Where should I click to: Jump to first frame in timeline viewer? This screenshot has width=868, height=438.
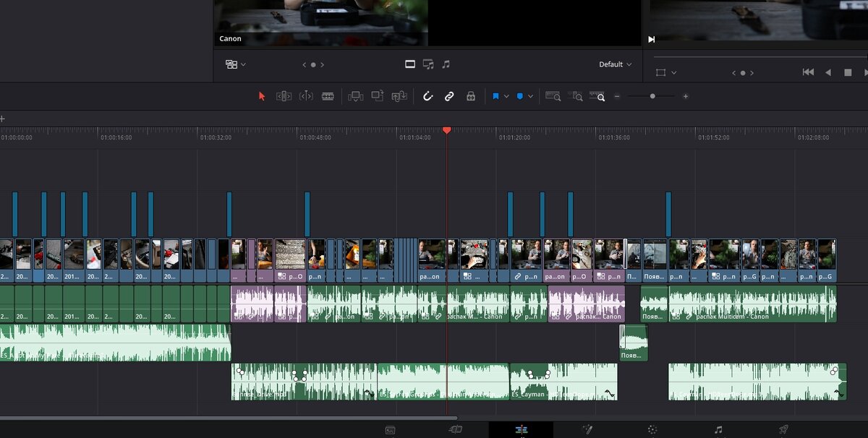coord(809,72)
